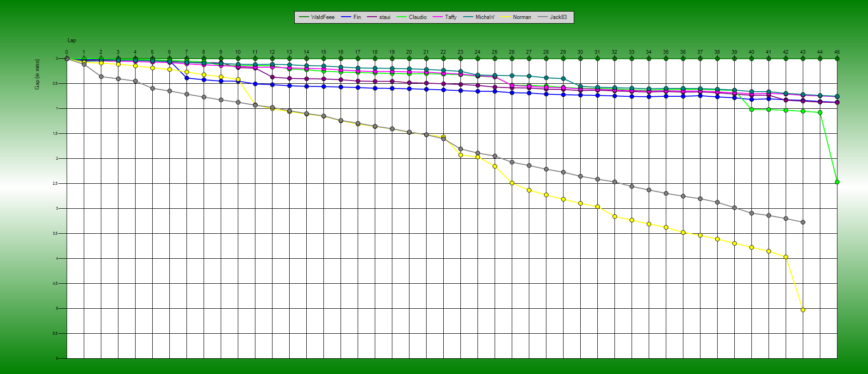Viewport: 868px width, 374px height.
Task: Click Claudio's green point at lap 40
Action: pyautogui.click(x=751, y=109)
